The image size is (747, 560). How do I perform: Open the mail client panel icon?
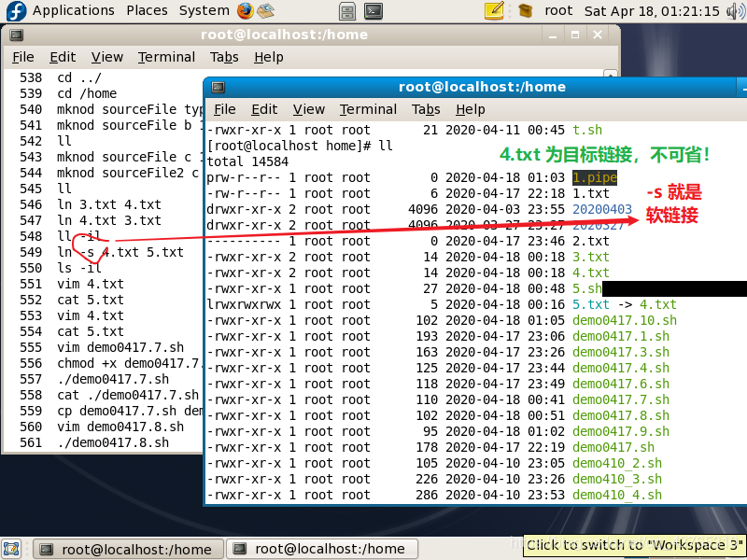pyautogui.click(x=265, y=10)
